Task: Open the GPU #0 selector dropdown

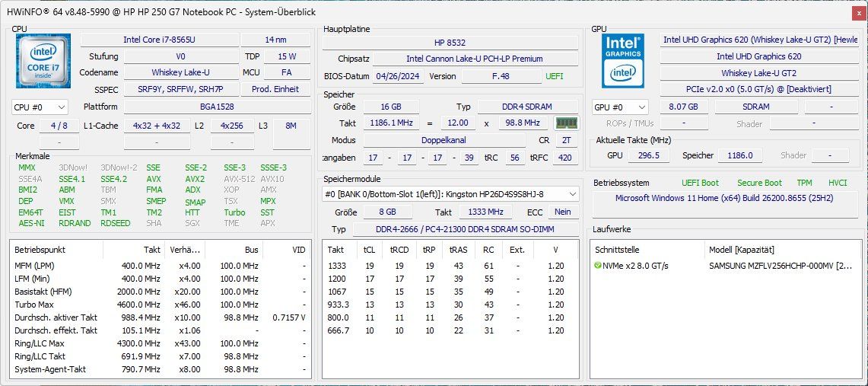Action: (x=620, y=107)
